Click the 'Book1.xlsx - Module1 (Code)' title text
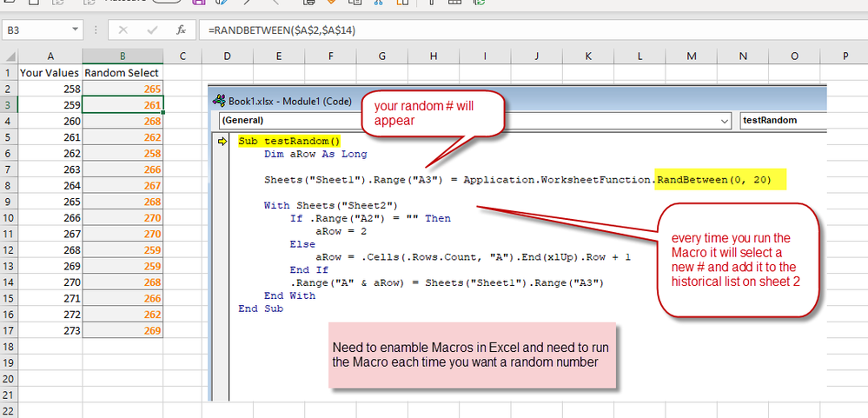The width and height of the screenshot is (868, 418). (290, 102)
